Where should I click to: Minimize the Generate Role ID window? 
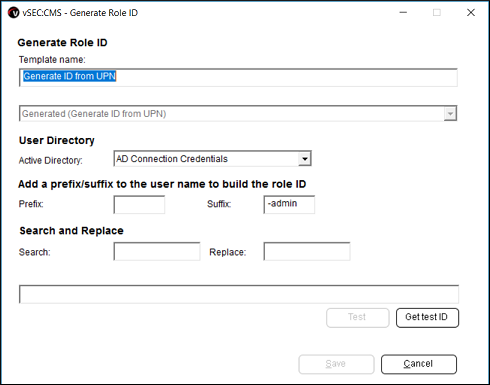(403, 13)
